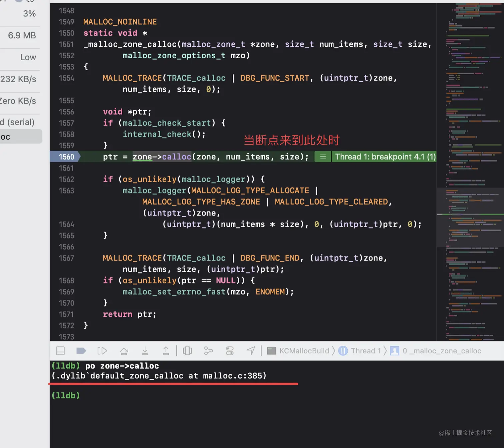Open the lines icon beside the breakpoint annotation
The image size is (504, 448).
[323, 157]
